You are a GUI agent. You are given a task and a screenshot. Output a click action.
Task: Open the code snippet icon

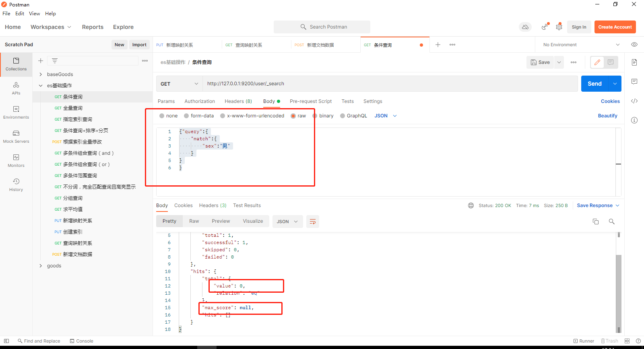point(634,101)
